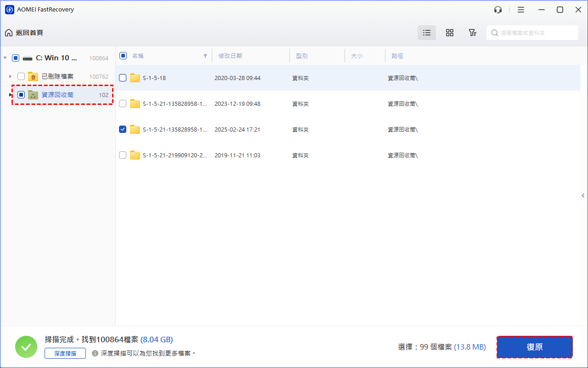
Task: Expand the 已刪除檔案 tree node
Action: point(11,76)
